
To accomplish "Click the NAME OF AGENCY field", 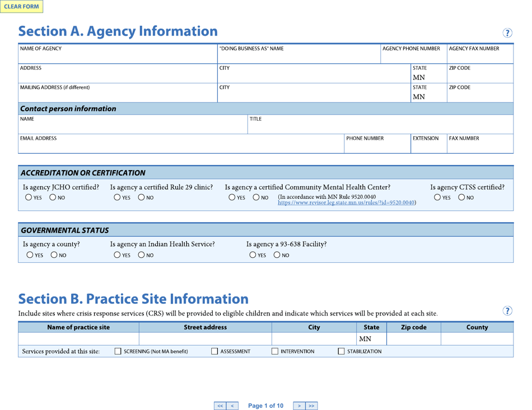I will click(112, 56).
